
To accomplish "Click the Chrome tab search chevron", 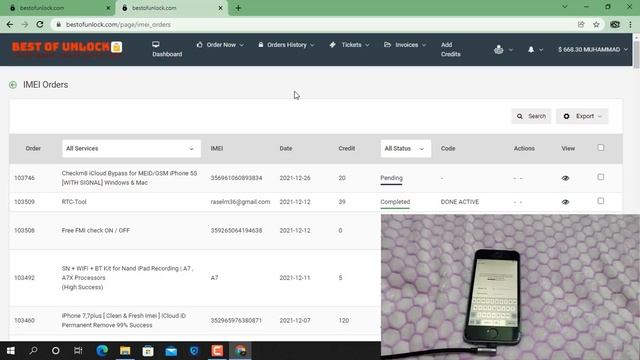I will pos(564,7).
